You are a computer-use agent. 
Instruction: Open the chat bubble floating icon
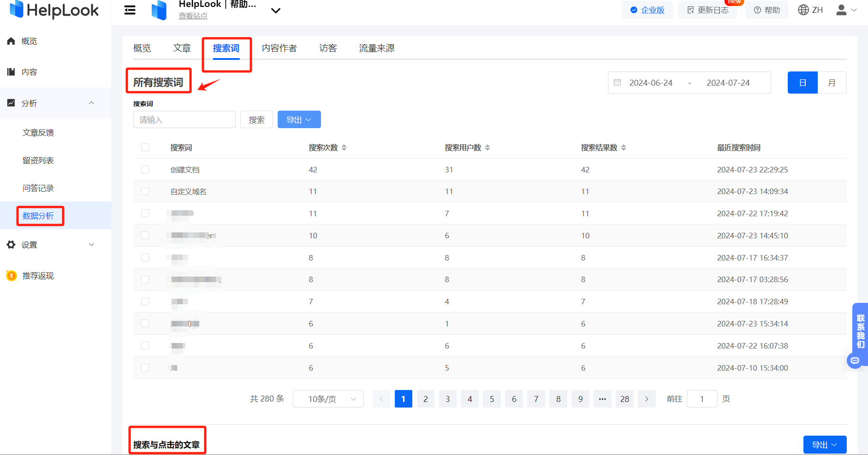coord(855,360)
